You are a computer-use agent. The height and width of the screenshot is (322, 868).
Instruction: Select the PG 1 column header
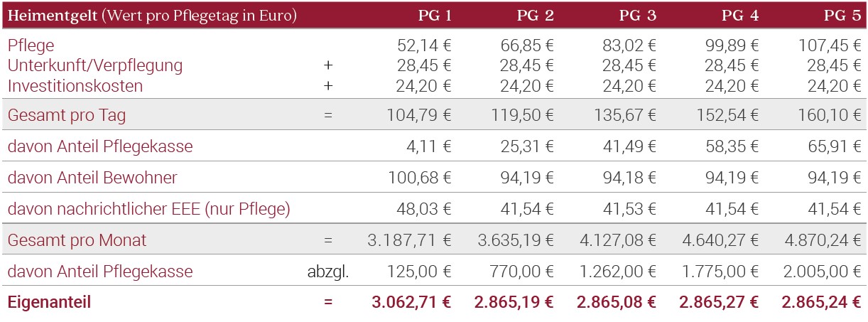coord(435,16)
